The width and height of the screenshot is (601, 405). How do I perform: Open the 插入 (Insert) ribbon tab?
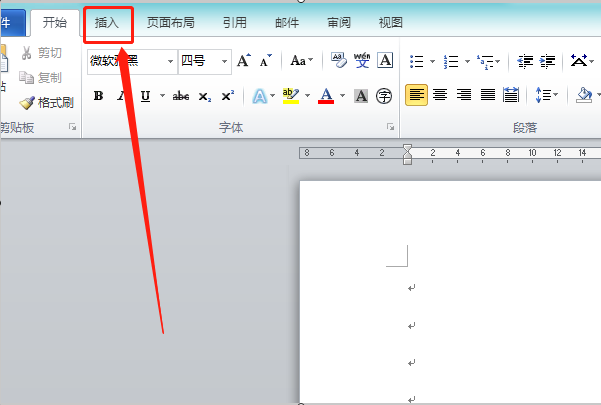point(107,23)
